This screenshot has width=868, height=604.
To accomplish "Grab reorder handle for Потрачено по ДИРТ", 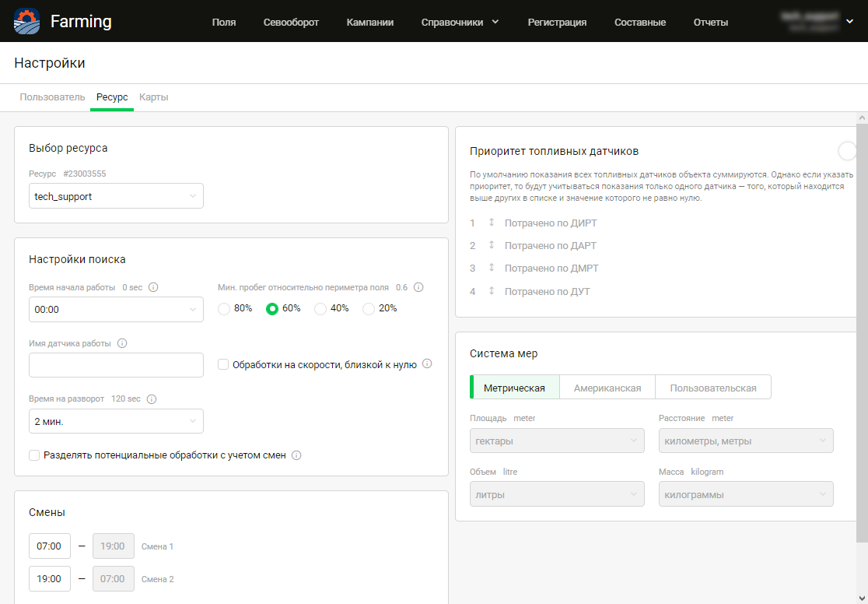I will point(491,223).
